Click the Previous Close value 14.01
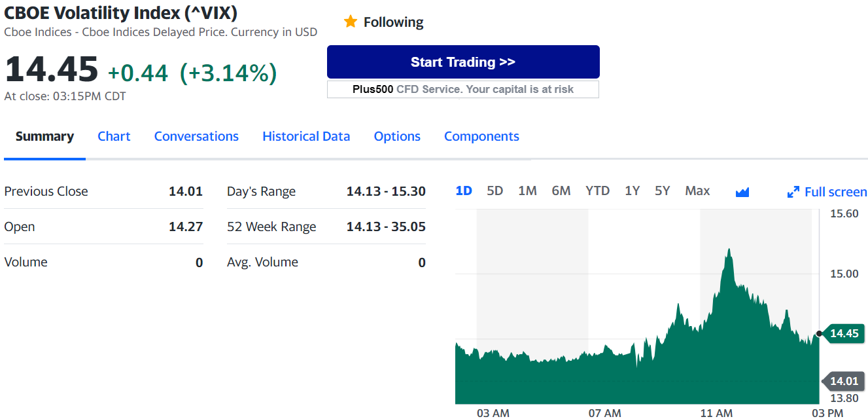This screenshot has height=419, width=868. 186,191
